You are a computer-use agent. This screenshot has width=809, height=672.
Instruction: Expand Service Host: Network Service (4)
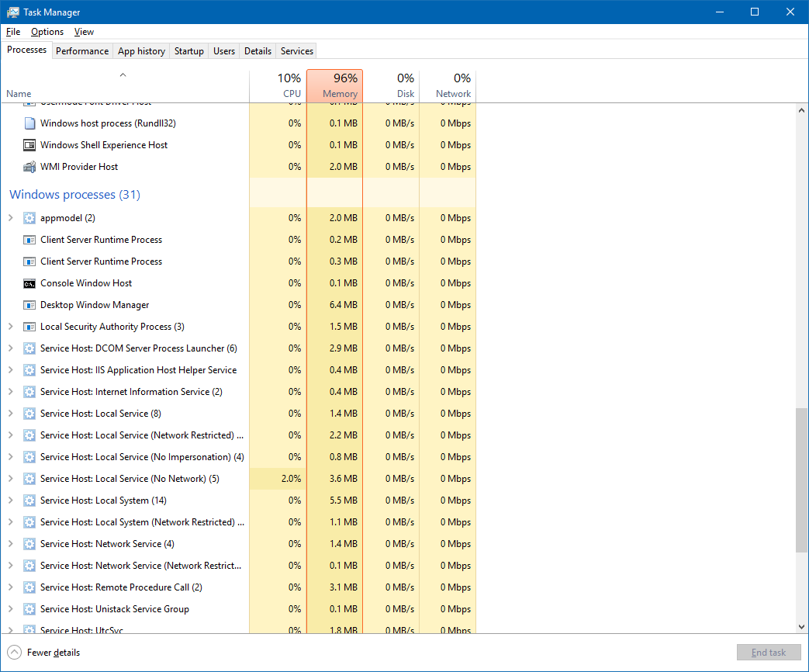point(10,543)
